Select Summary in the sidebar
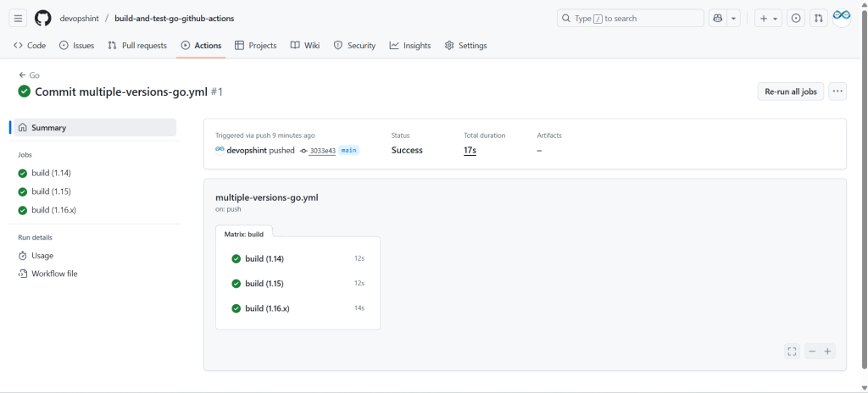 tap(93, 127)
